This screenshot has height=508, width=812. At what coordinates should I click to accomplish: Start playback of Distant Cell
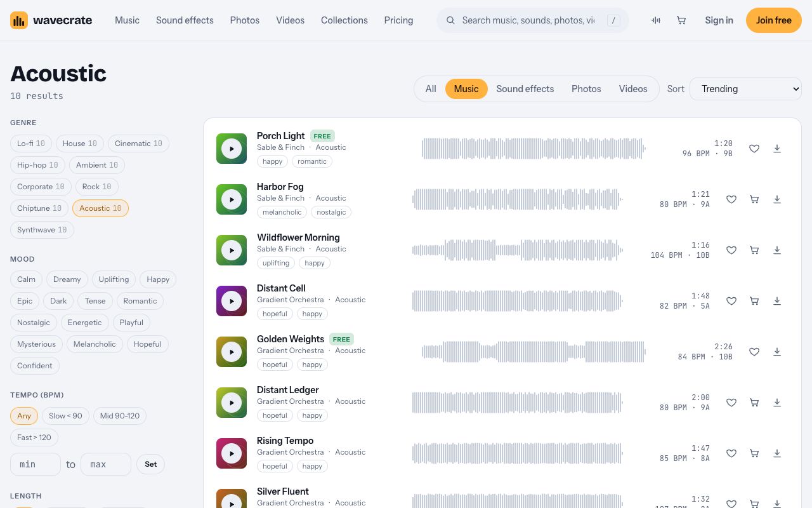pos(232,301)
